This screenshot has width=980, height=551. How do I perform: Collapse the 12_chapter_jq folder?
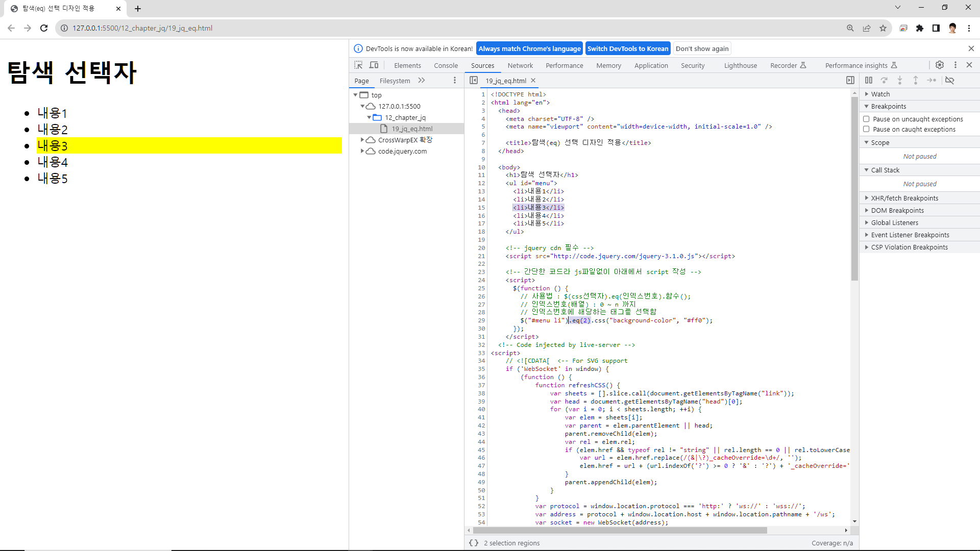click(x=369, y=117)
